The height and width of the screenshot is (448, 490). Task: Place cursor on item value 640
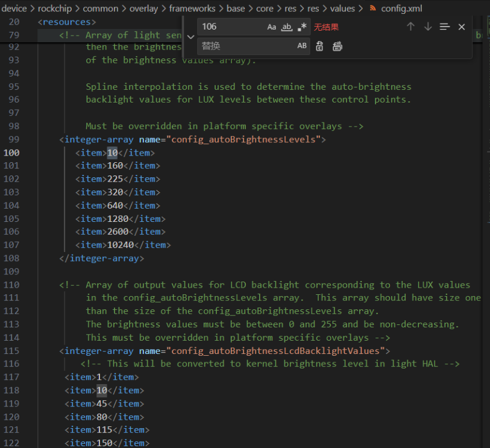[115, 206]
